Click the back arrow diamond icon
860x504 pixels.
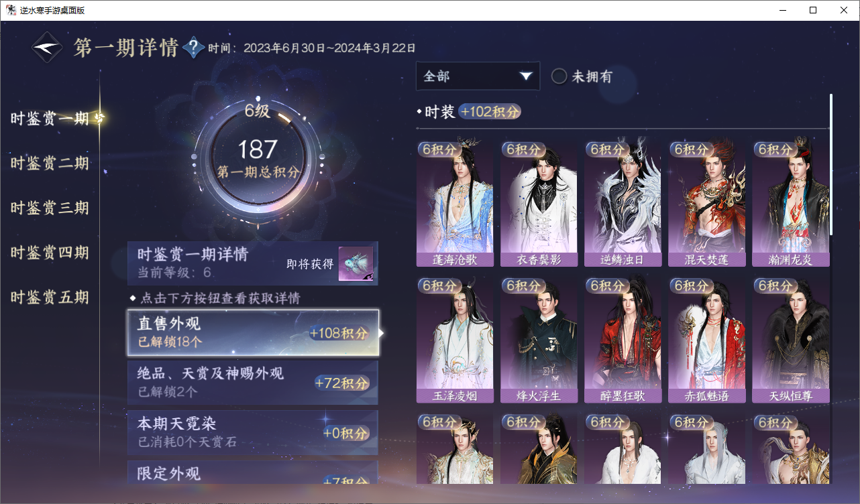point(48,48)
